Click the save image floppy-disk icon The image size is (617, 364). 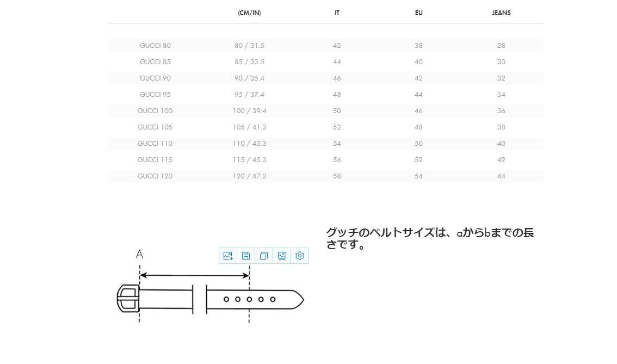(246, 256)
